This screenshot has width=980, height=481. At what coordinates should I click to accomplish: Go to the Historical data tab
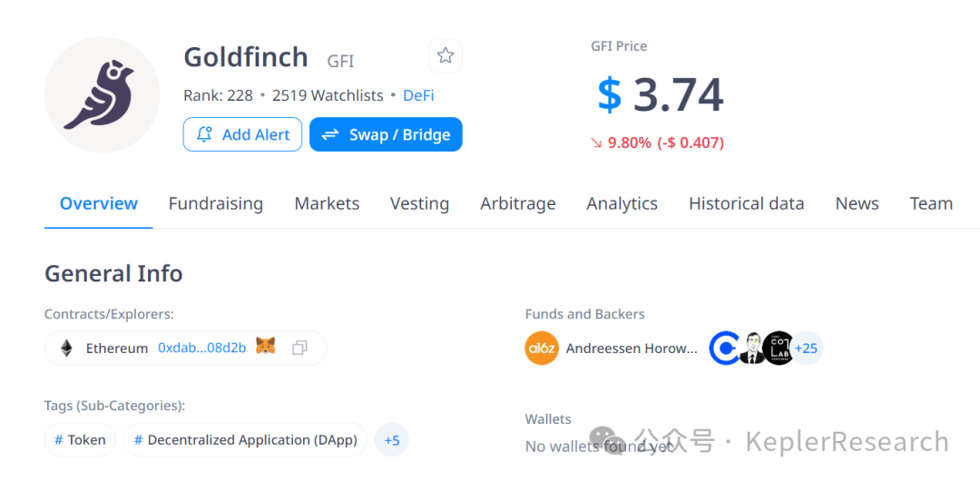click(746, 203)
